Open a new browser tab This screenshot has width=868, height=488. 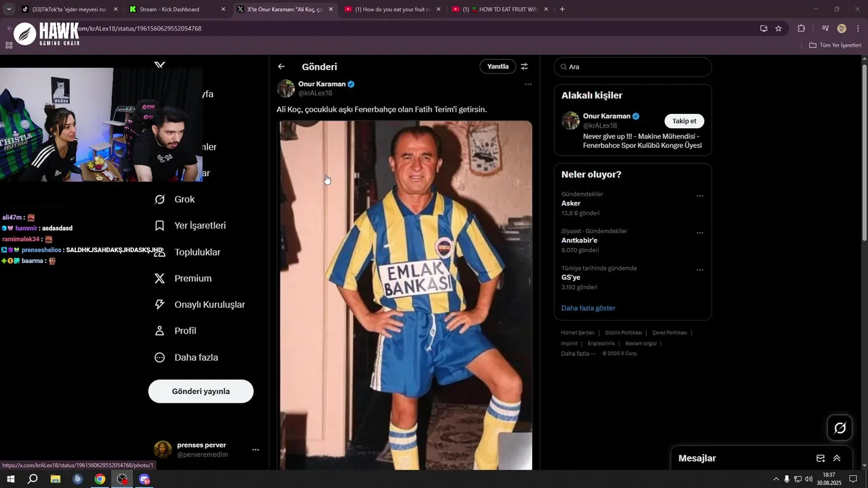[x=562, y=9]
